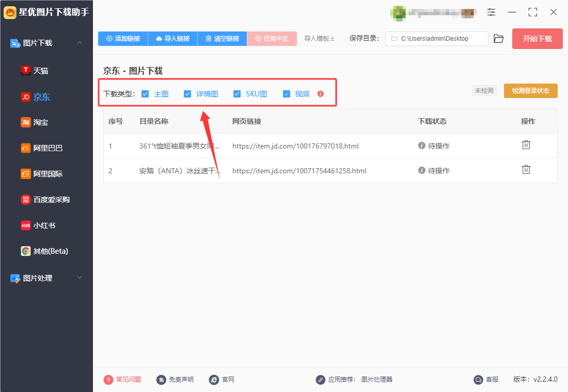The image size is (568, 392).
Task: Click the 任务中止 button
Action: click(x=272, y=38)
